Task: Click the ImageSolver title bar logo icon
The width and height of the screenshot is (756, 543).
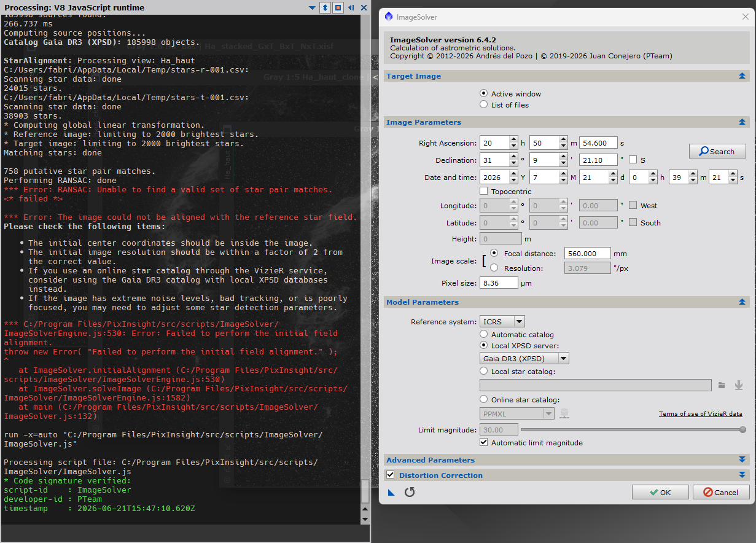Action: coord(388,17)
